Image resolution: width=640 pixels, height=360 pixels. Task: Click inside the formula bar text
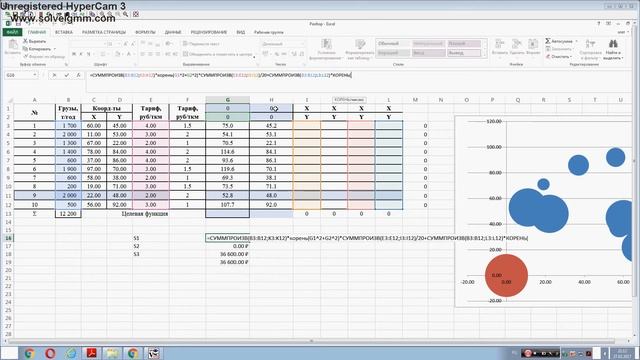(220, 75)
